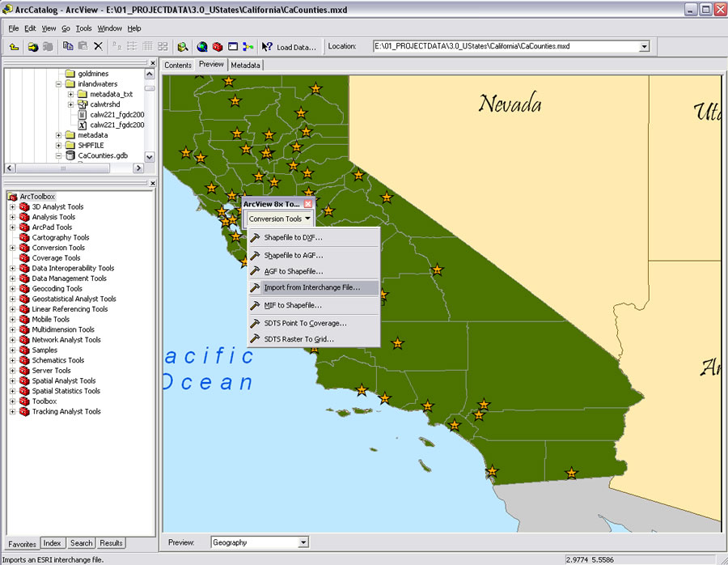728x565 pixels.
Task: Switch to the Contents tab
Action: pos(178,65)
